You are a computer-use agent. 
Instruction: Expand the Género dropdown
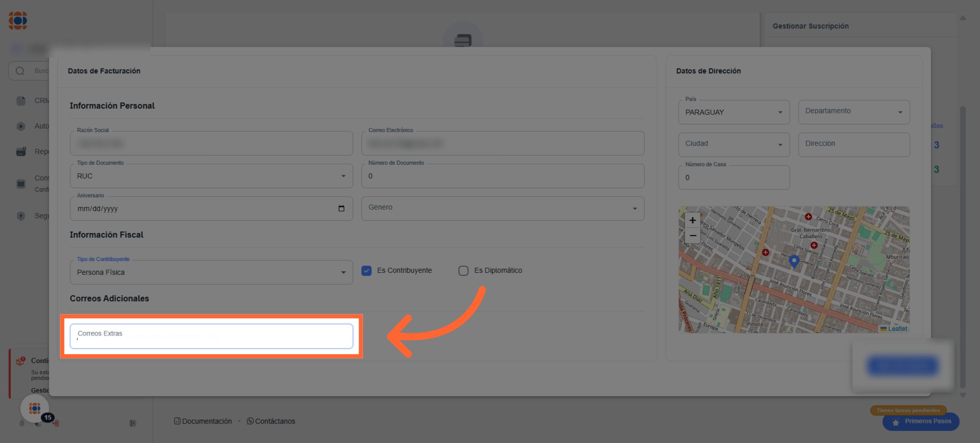502,208
